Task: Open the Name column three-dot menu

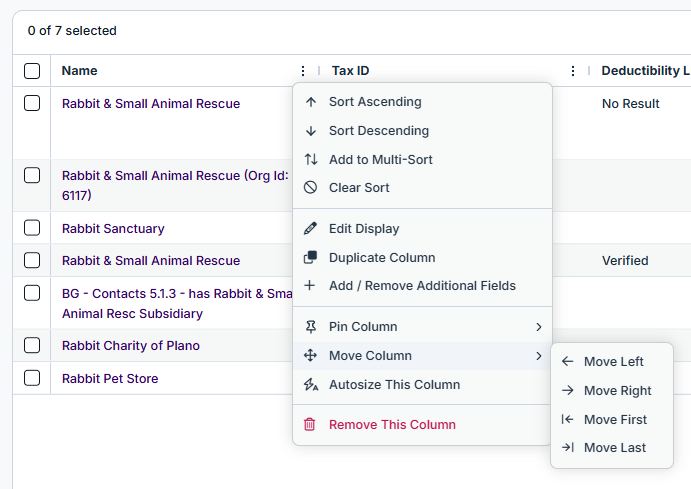Action: [x=303, y=71]
